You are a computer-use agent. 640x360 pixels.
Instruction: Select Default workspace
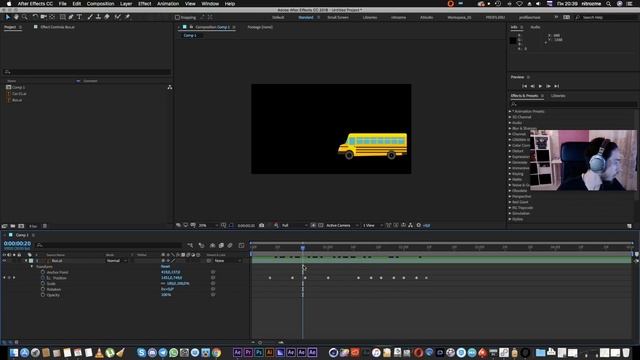pyautogui.click(x=278, y=18)
